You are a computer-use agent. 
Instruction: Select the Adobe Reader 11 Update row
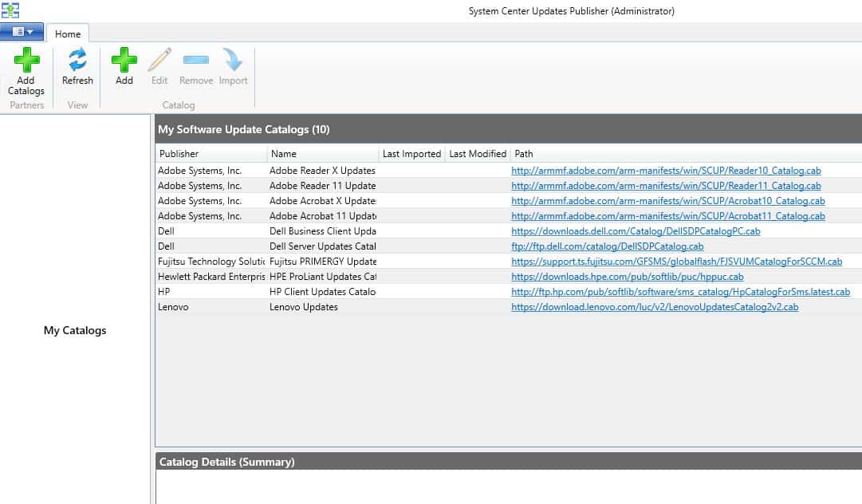point(509,186)
